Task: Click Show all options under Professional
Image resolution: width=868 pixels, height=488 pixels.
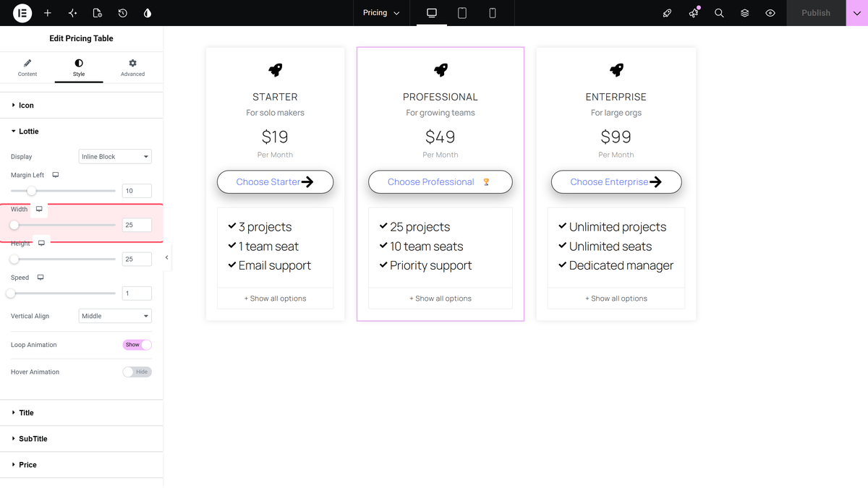Action: (441, 299)
